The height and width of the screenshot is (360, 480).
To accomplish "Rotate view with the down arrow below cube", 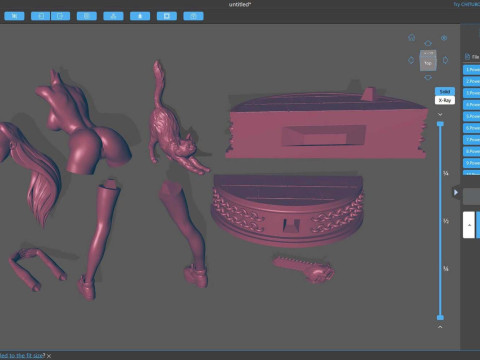I will (428, 78).
